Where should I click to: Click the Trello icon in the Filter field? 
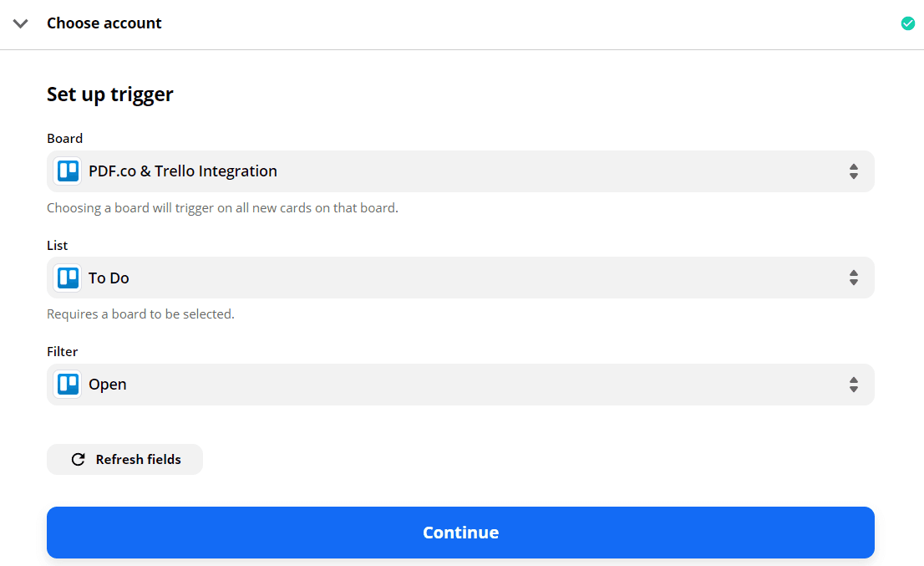click(x=67, y=384)
